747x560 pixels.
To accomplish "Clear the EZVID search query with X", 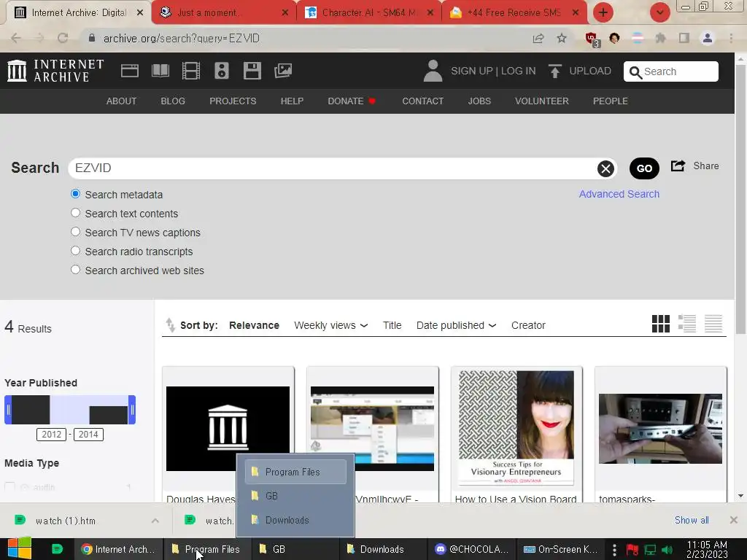I will [605, 168].
